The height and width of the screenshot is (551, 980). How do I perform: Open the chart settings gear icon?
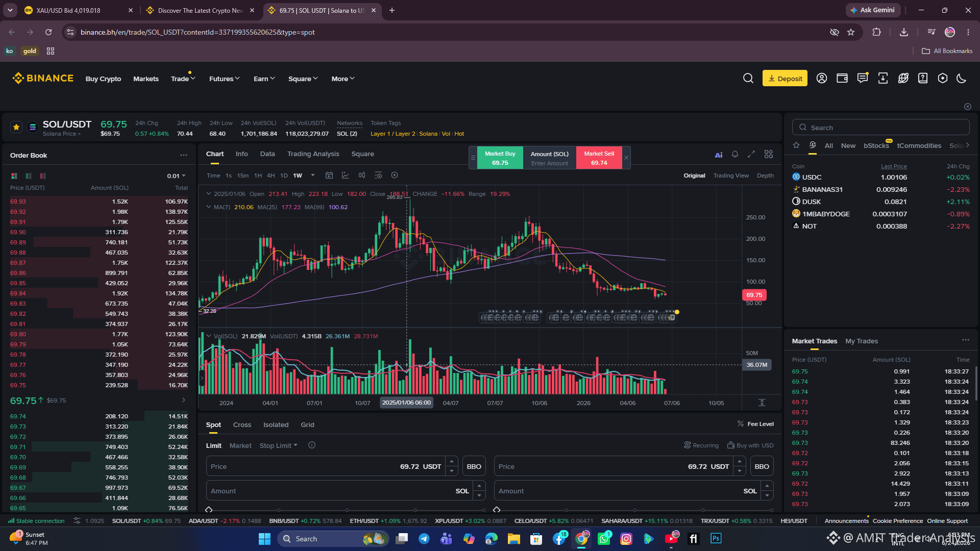[395, 176]
